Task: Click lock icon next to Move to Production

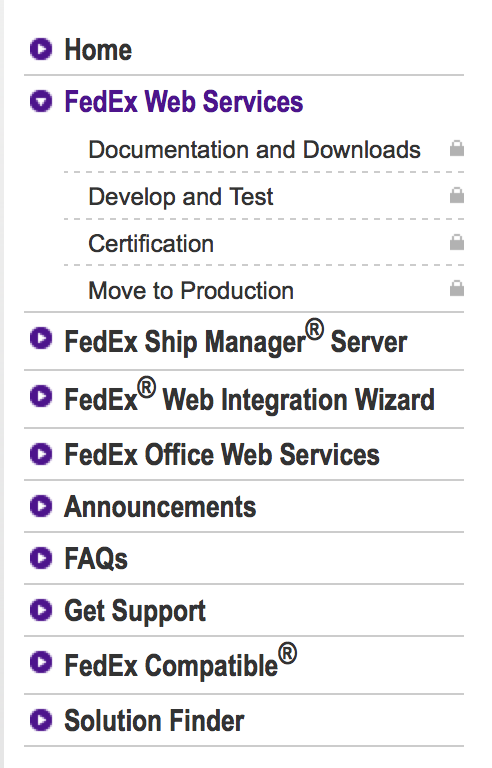Action: coord(457,288)
